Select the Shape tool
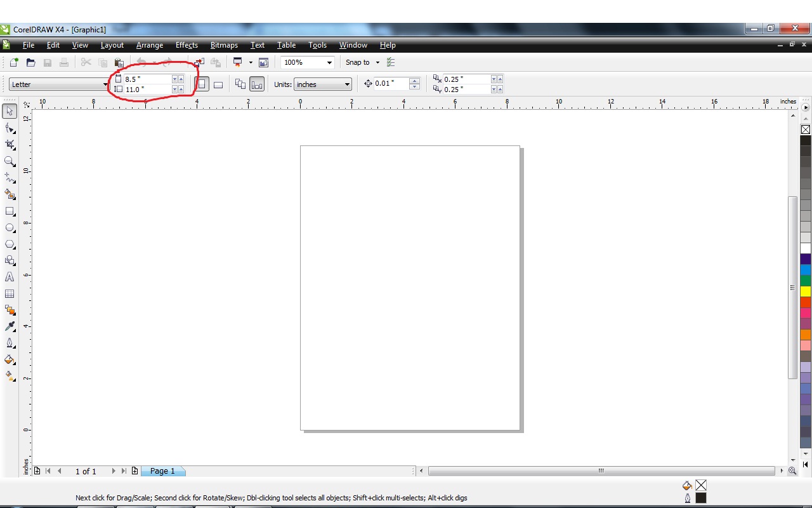This screenshot has height=508, width=812. tap(10, 128)
